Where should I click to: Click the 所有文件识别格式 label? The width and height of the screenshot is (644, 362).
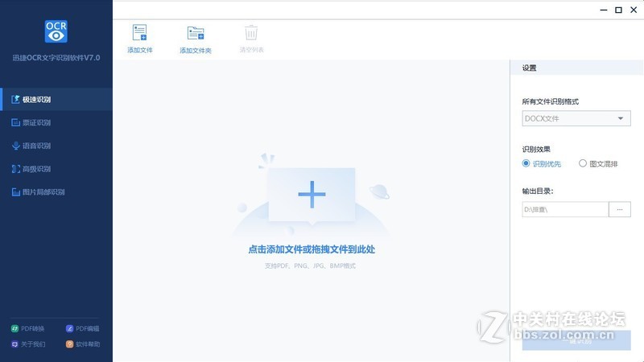point(551,101)
